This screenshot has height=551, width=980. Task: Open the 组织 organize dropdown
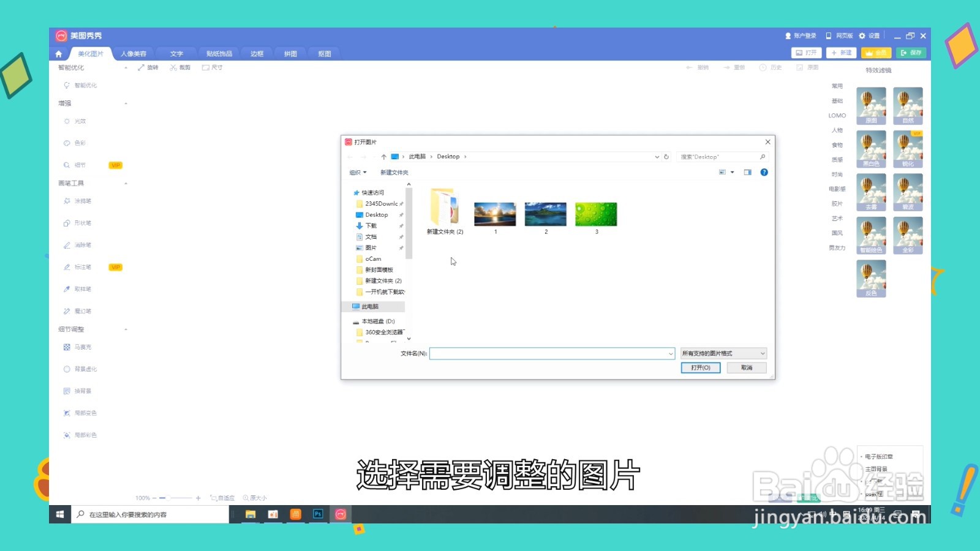pos(358,173)
